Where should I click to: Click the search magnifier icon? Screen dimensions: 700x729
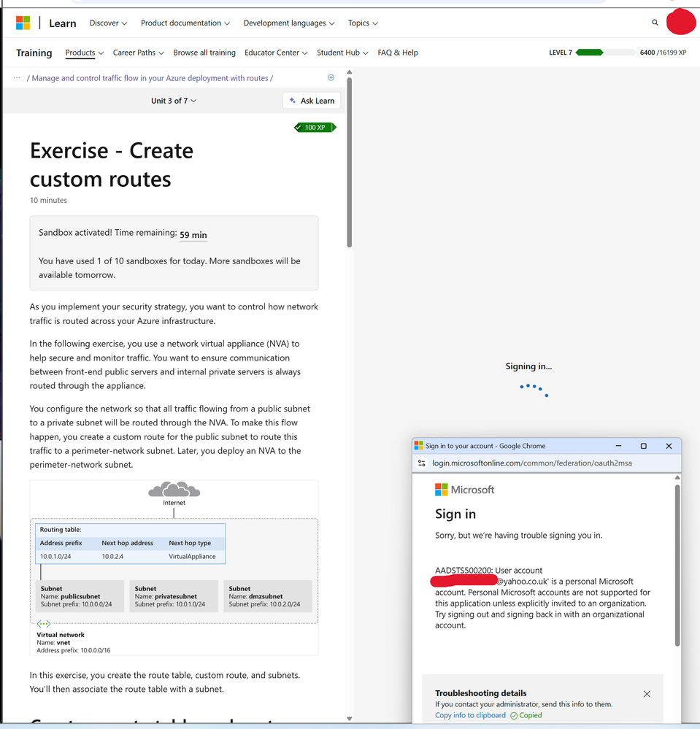pyautogui.click(x=655, y=23)
